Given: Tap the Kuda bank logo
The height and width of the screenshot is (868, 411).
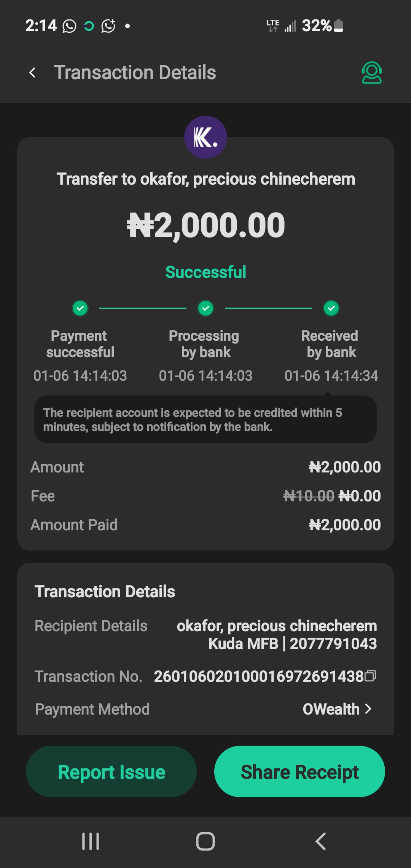Looking at the screenshot, I should coord(205,137).
